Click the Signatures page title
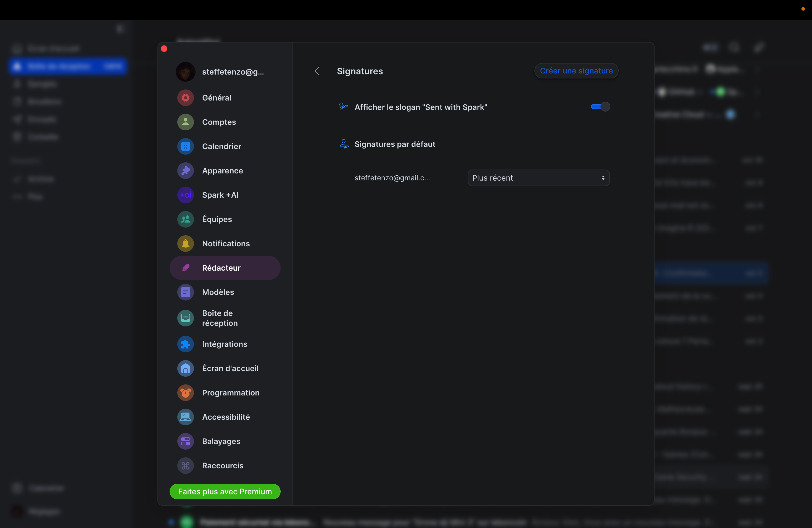Screen dimensions: 812x528 360,71
